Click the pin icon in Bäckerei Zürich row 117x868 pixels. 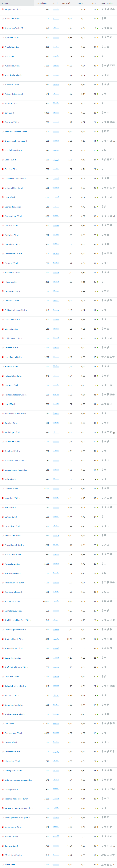pyautogui.click(x=103, y=103)
